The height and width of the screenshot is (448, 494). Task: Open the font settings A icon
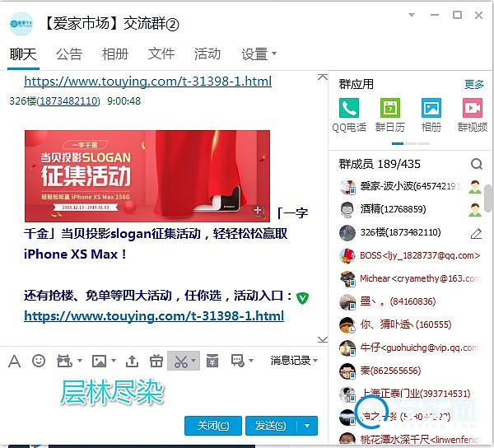click(14, 361)
